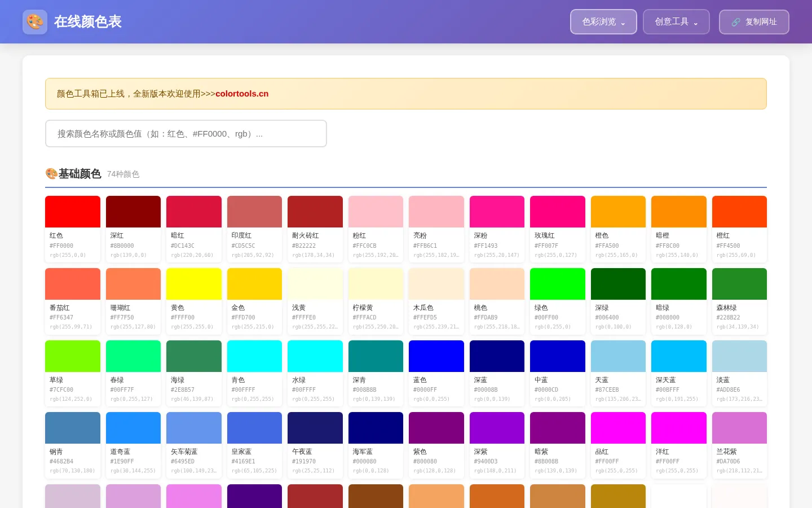Pick the 珊瑚红 #FF7F50 swatch
This screenshot has height=508, width=812.
(133, 301)
